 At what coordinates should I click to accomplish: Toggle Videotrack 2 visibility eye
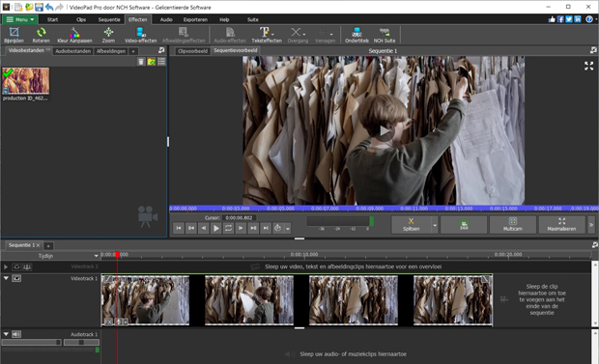pos(16,267)
